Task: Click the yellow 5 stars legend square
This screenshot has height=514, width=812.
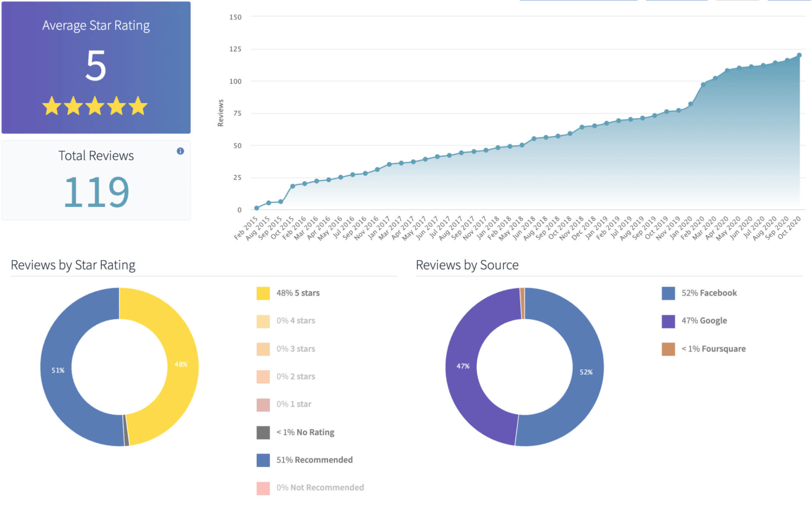Action: pyautogui.click(x=263, y=293)
